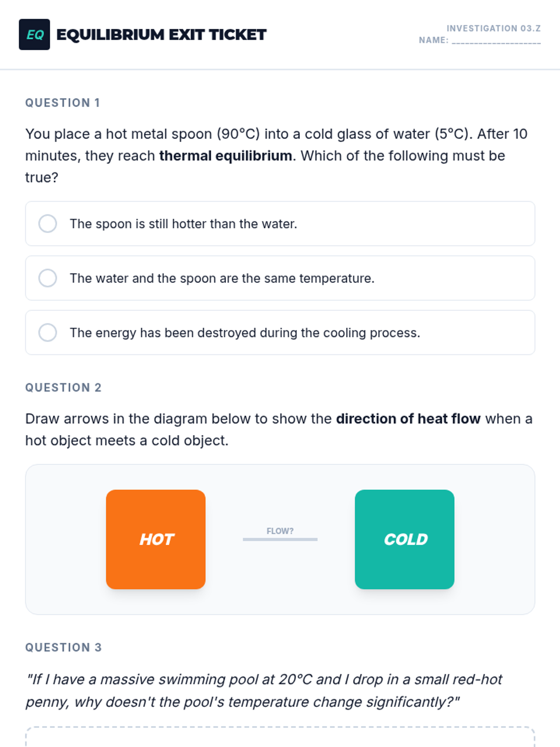Click the bold "direction of heat flow" text
Image resolution: width=560 pixels, height=747 pixels.
click(408, 419)
